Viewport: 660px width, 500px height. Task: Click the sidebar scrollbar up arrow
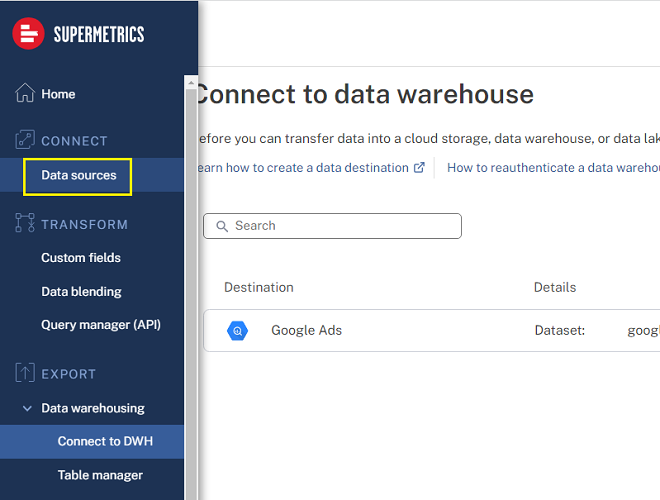pyautogui.click(x=191, y=82)
